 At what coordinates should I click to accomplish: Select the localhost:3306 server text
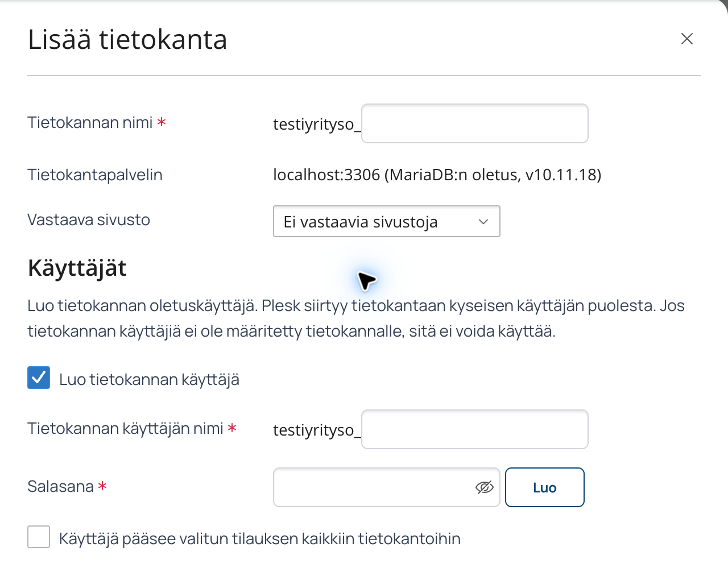[437, 175]
